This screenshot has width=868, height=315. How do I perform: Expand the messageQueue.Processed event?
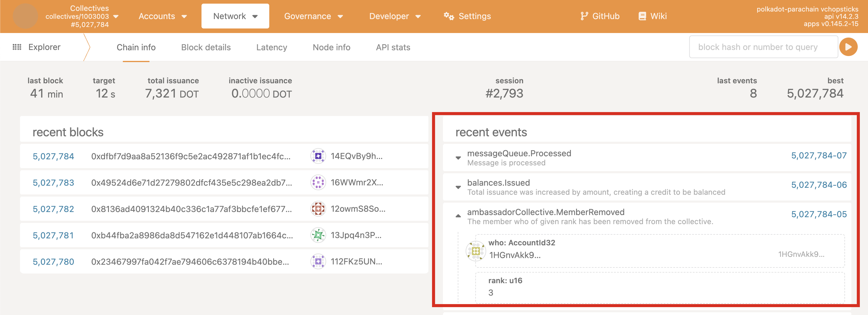point(458,157)
